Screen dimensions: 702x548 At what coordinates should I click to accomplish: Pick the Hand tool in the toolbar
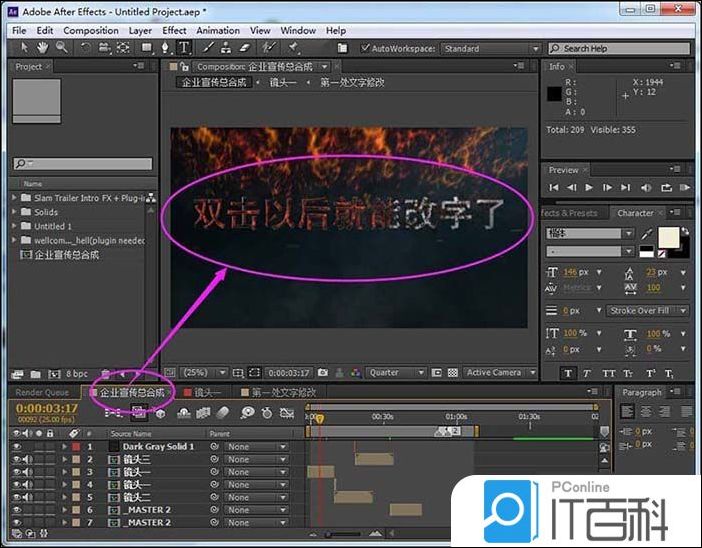pyautogui.click(x=43, y=47)
